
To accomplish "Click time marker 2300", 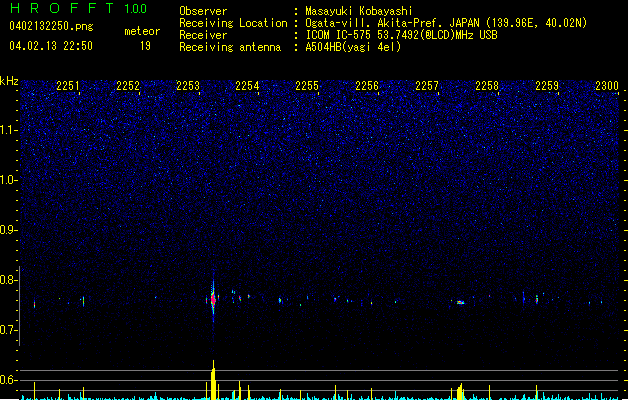I will point(607,86).
